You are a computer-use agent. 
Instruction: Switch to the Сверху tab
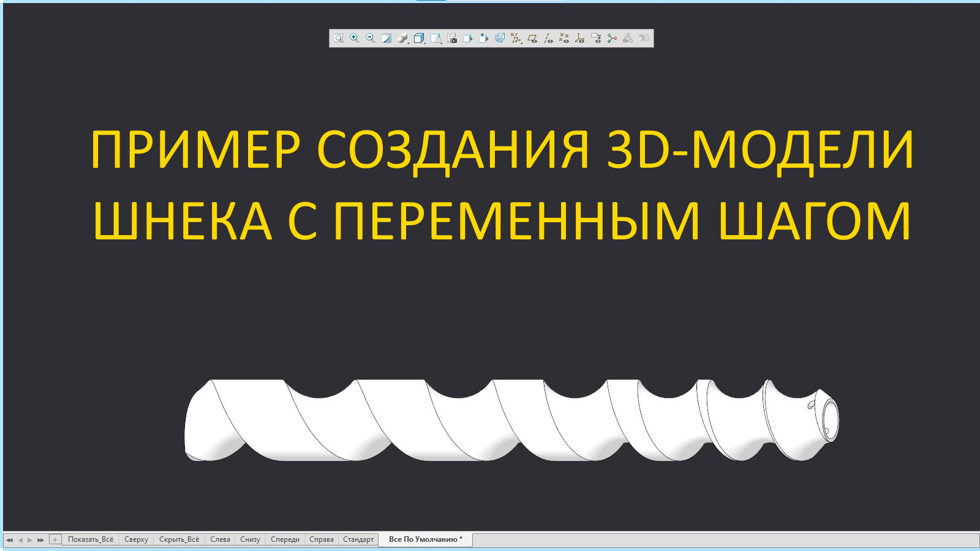point(136,539)
